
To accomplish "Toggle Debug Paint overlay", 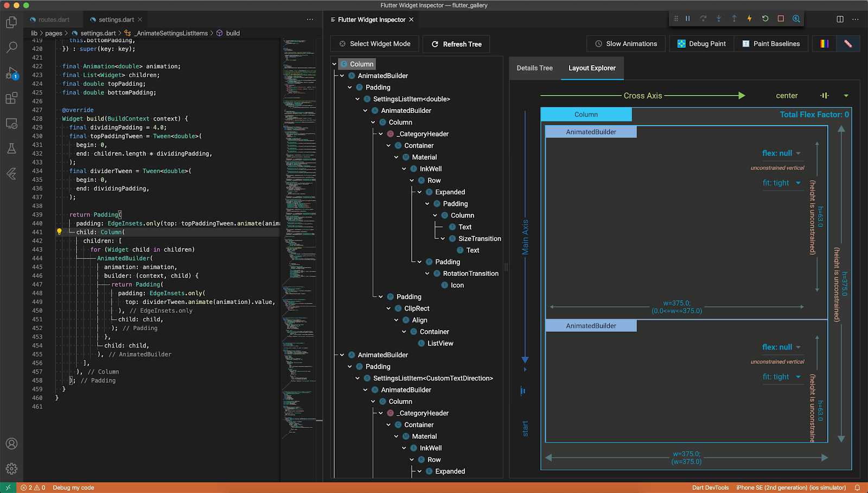I will [x=701, y=44].
